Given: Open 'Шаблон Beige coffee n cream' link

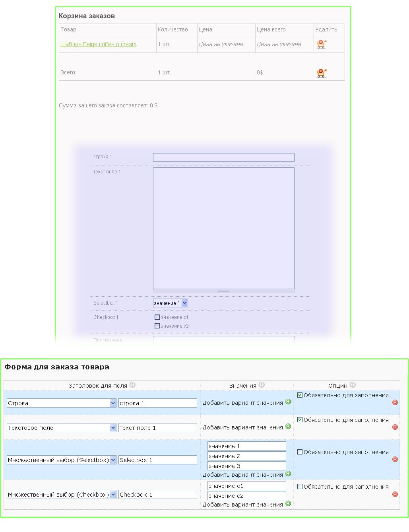Looking at the screenshot, I should (98, 44).
